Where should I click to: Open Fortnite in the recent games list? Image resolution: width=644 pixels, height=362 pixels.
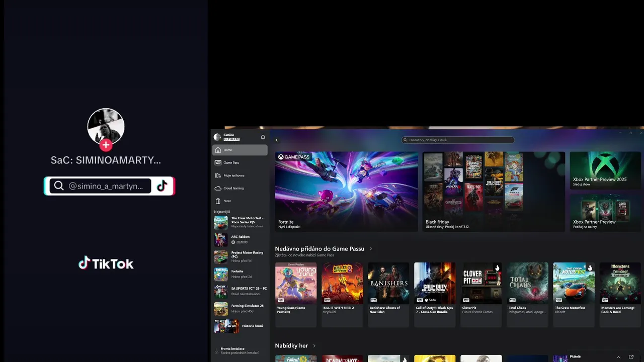pos(240,274)
